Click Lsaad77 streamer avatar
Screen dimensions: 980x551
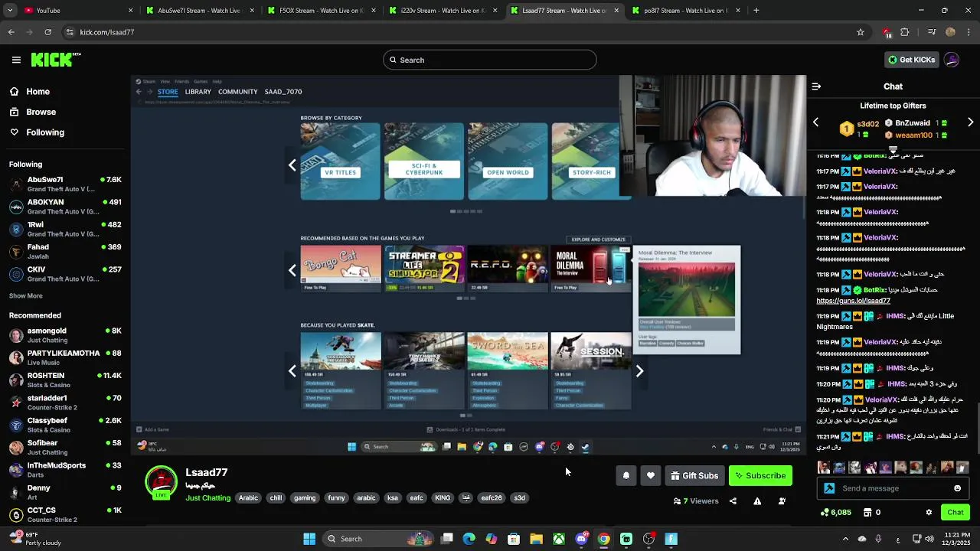[162, 482]
